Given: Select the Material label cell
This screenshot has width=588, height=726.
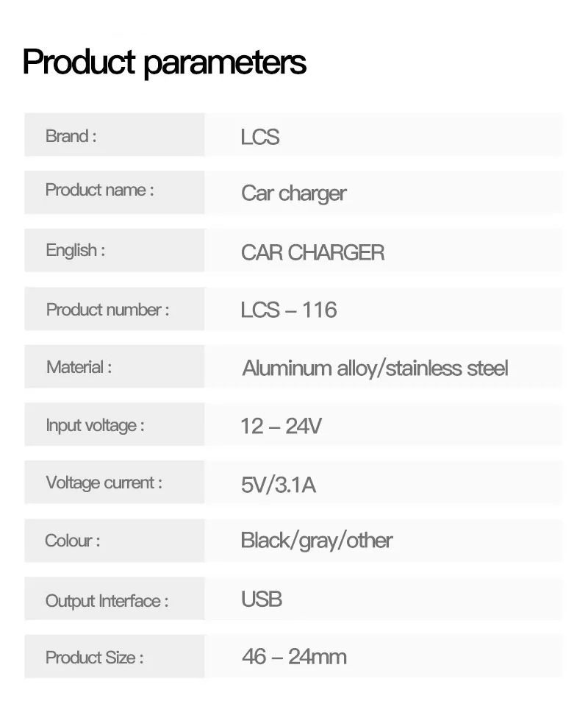Looking at the screenshot, I should 114,367.
